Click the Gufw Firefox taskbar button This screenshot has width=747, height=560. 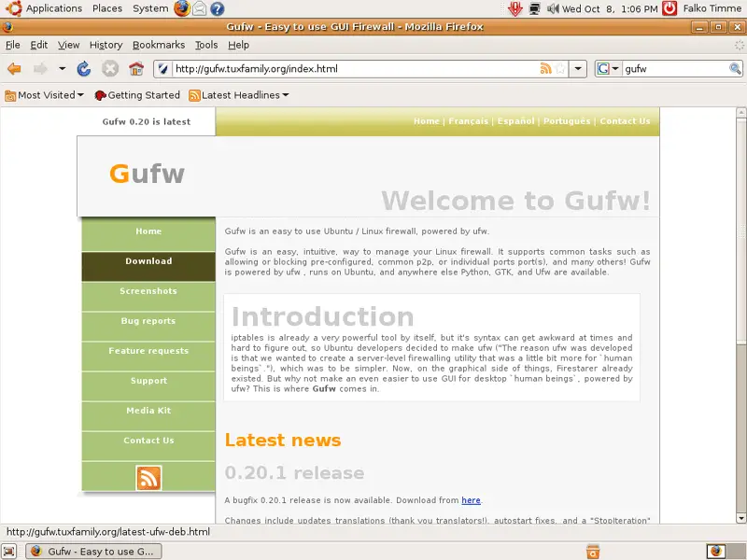93,552
